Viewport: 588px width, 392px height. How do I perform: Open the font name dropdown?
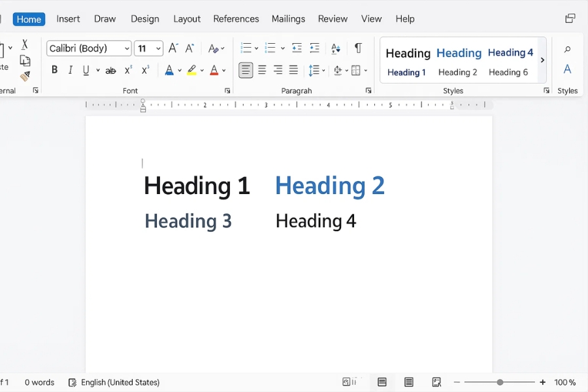point(127,48)
